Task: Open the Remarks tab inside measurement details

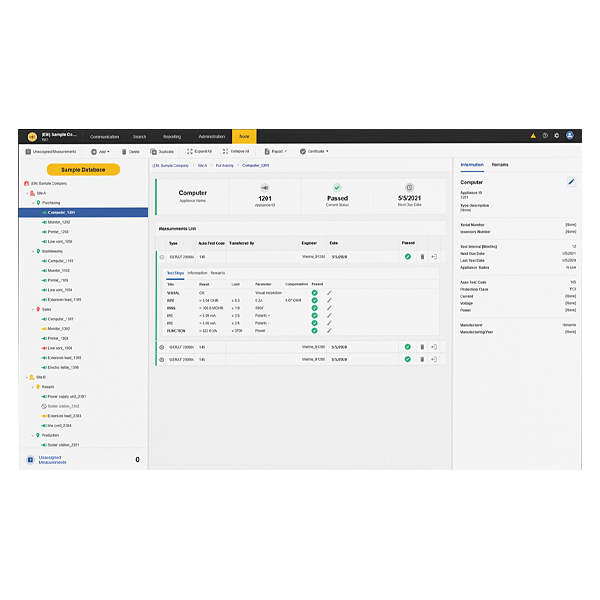Action: [218, 273]
